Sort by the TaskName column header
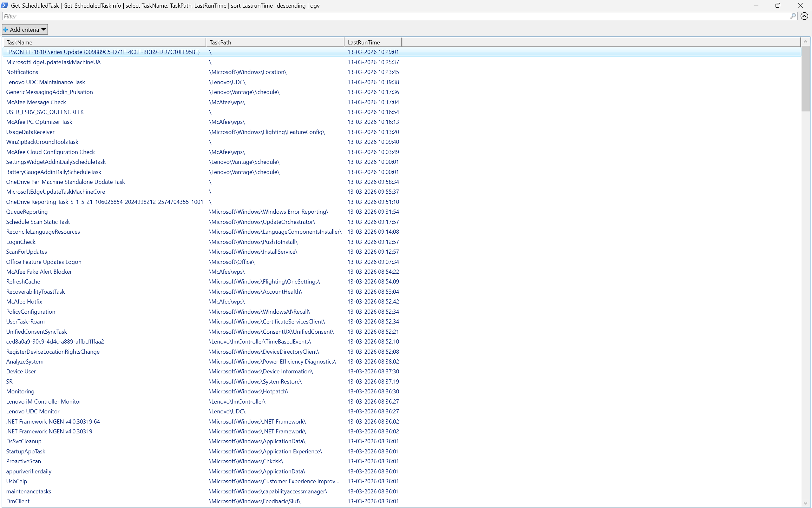 tap(105, 42)
